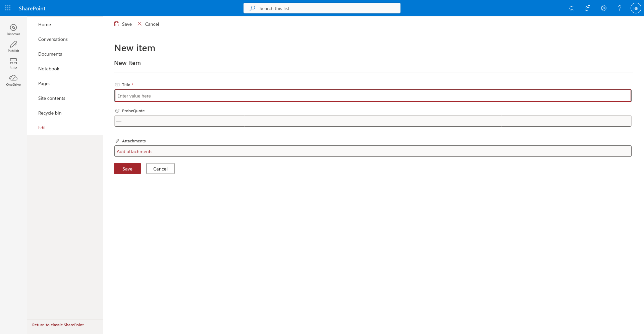Click the Cancel button below form
Image resolution: width=644 pixels, height=334 pixels.
coord(160,169)
